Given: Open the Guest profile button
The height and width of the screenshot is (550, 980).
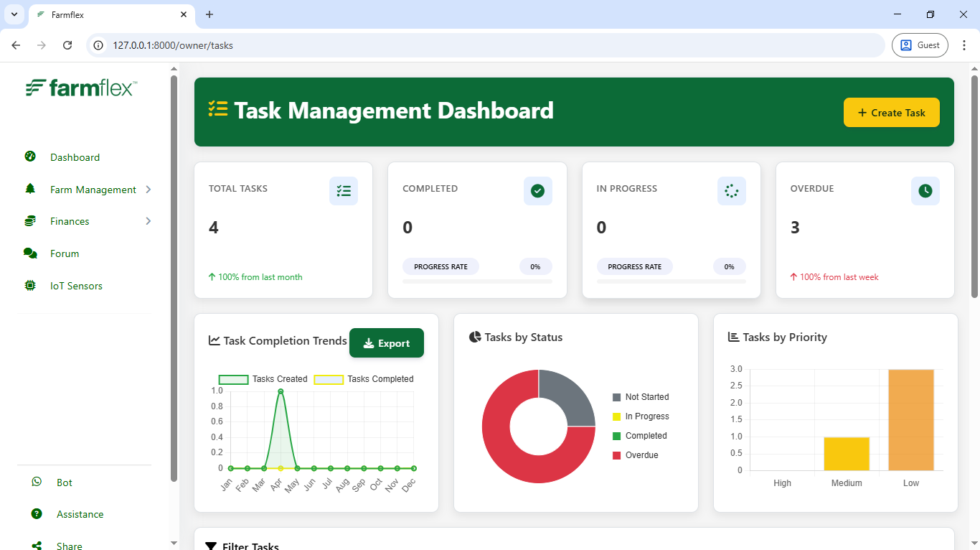Looking at the screenshot, I should point(920,45).
